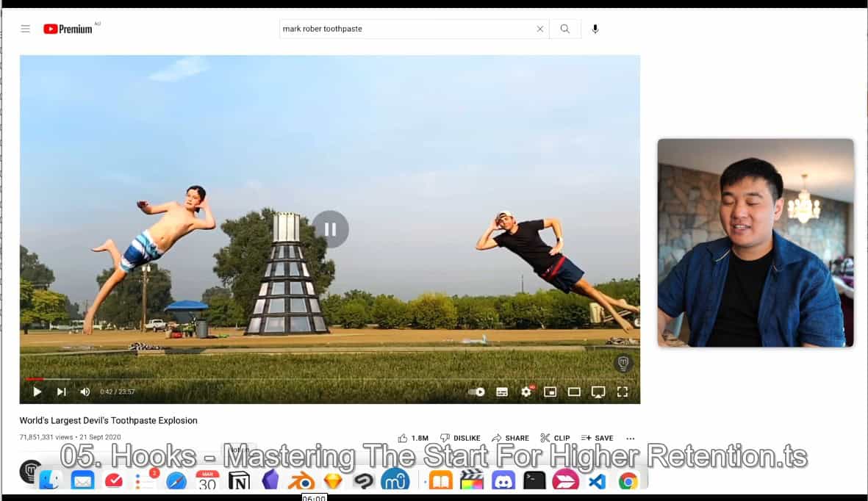Toggle subtitles/closed captions
The height and width of the screenshot is (501, 868).
pyautogui.click(x=502, y=392)
